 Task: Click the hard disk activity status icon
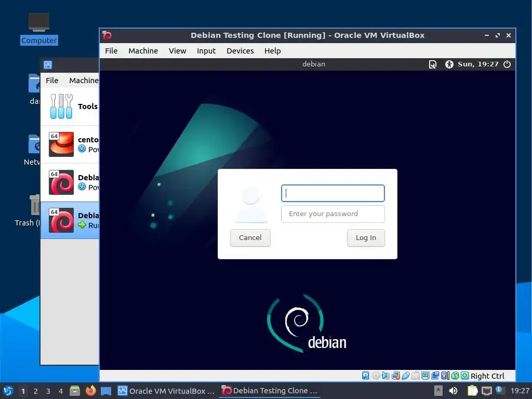365,376
